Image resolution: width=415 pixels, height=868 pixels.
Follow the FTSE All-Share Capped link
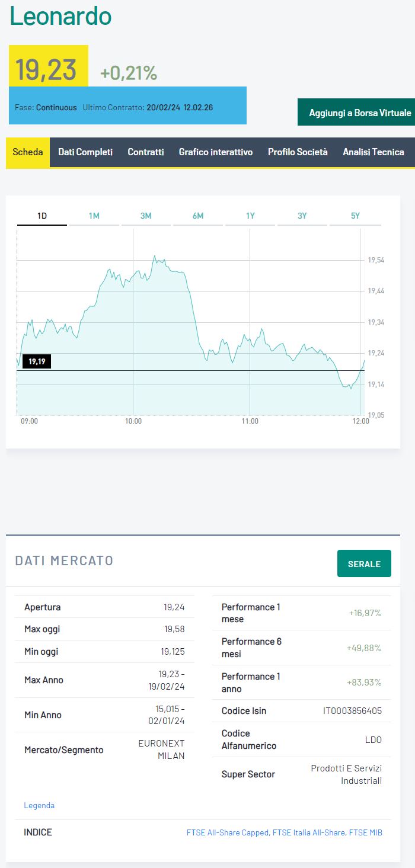(x=228, y=832)
